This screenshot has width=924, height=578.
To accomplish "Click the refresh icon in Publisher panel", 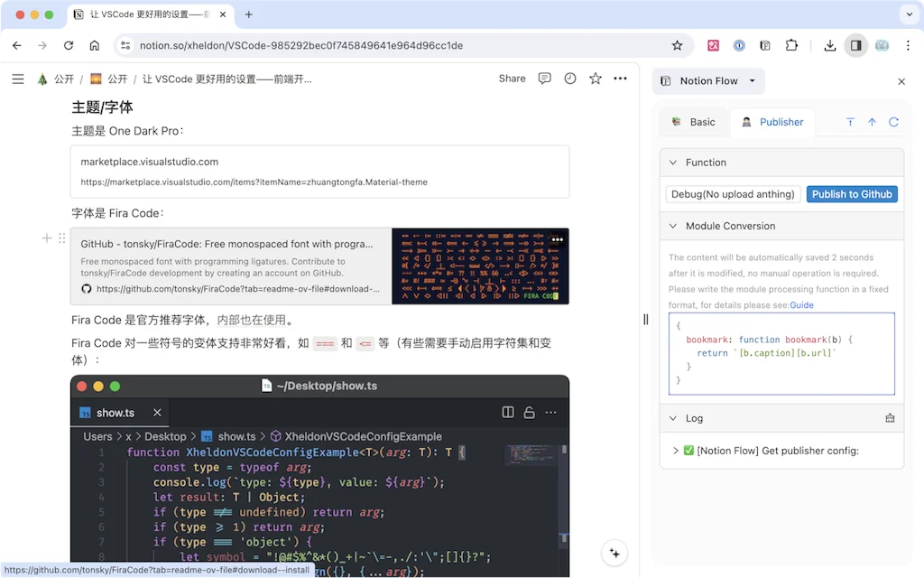I will 893,122.
